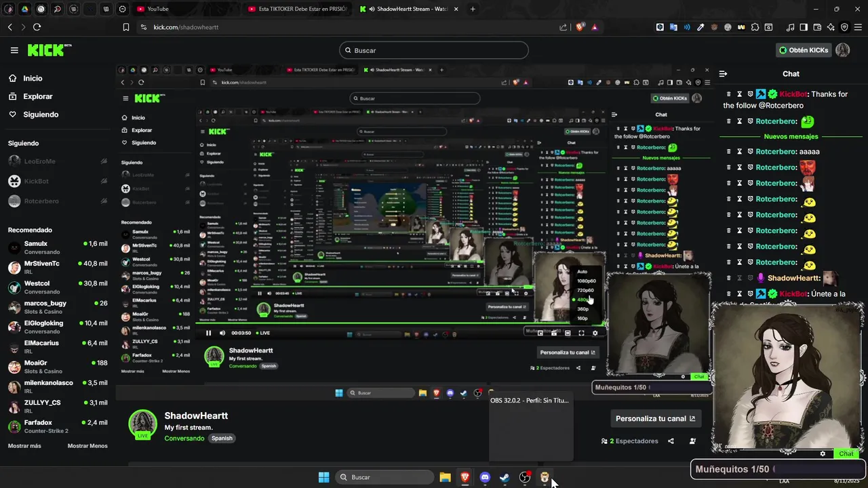Open the MoaiGr recommended channel
The height and width of the screenshot is (488, 868).
pos(58,367)
